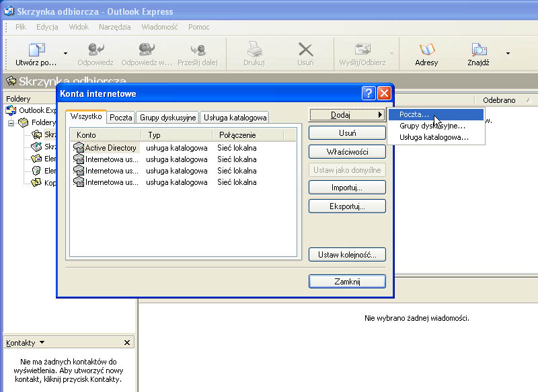The width and height of the screenshot is (538, 392).
Task: Select the Skrzynka nadawcza outbox tree icon
Action: 36,147
